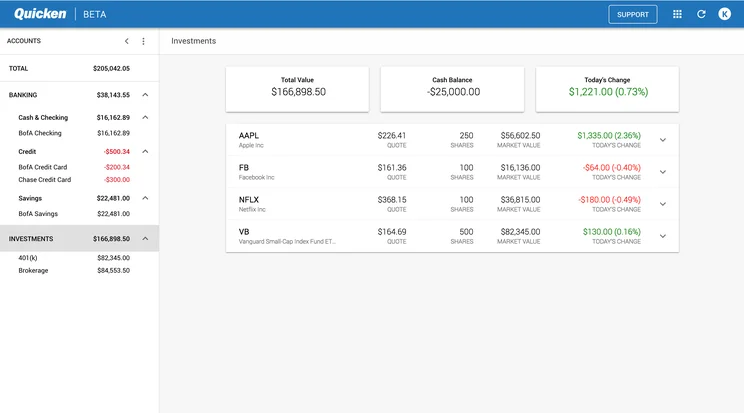Collapse the accounts sidebar with the back chevron
This screenshot has width=744, height=413.
[x=127, y=41]
